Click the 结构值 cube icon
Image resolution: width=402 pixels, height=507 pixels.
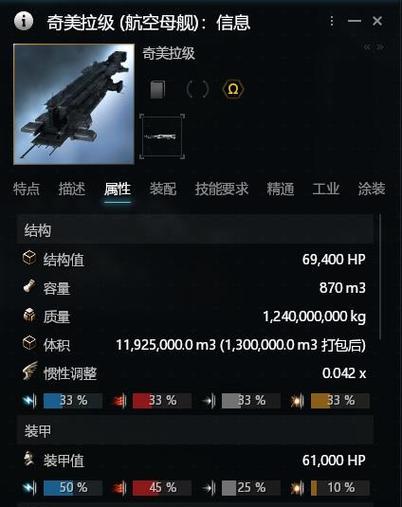point(29,258)
